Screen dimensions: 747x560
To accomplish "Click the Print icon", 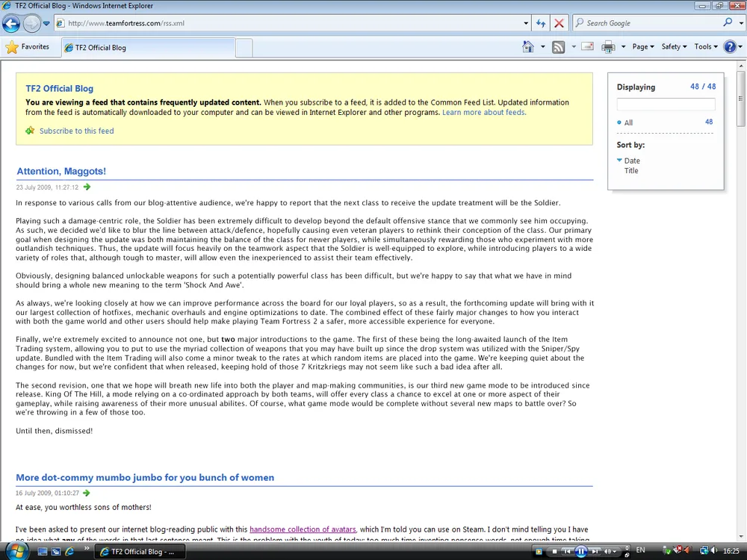I will point(608,46).
